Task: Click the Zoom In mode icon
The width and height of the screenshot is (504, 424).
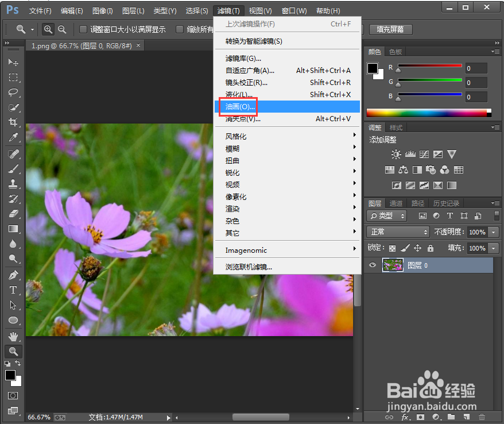Action: click(48, 30)
